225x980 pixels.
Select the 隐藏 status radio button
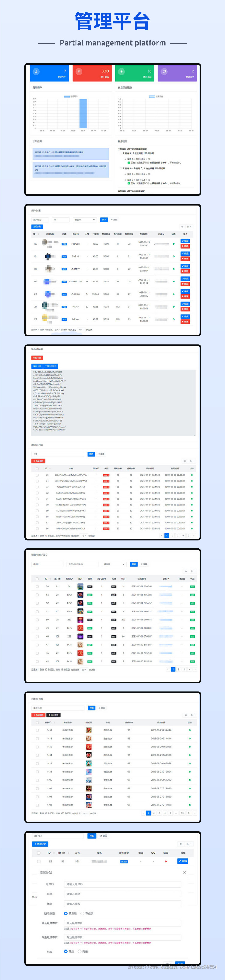[79, 951]
